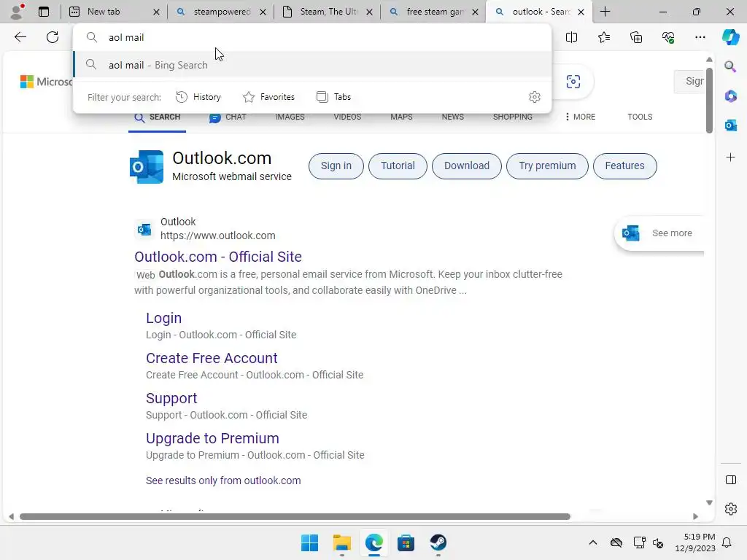
Task: Click the Try premium pill button
Action: tap(547, 166)
